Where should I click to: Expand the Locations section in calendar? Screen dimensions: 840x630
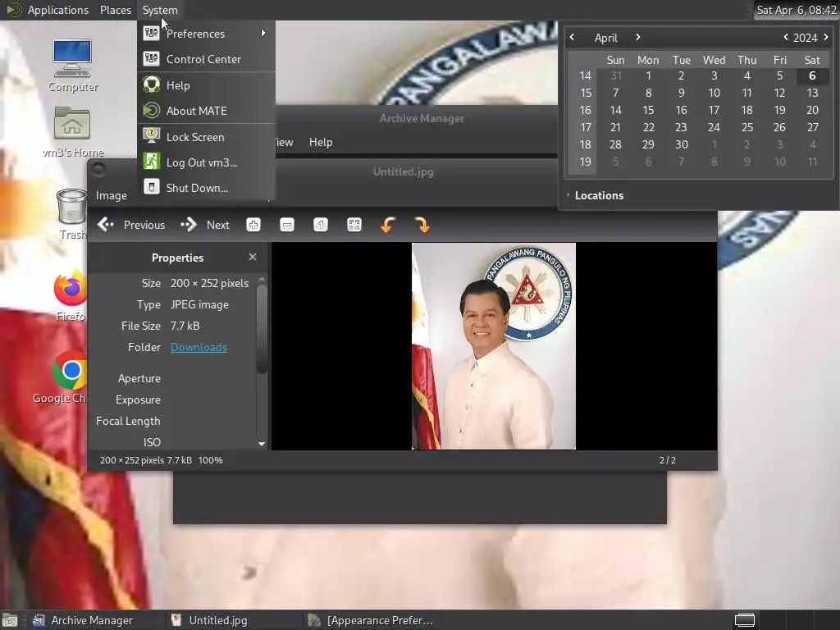596,195
